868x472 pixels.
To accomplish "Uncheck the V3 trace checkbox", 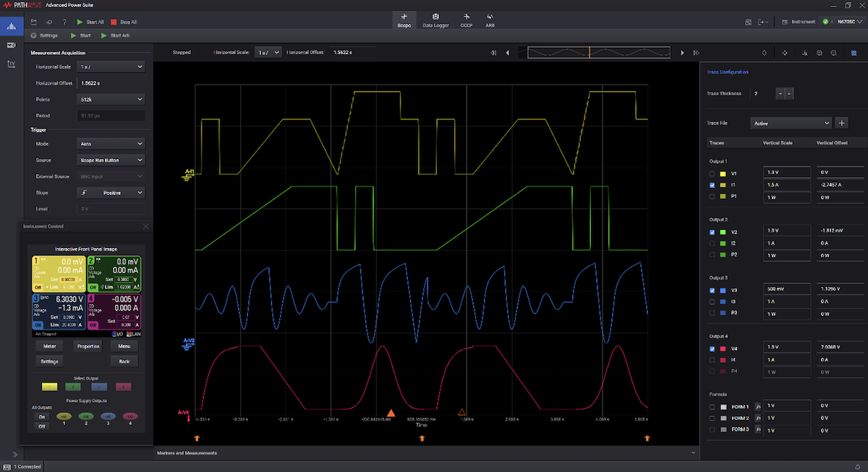I will (x=712, y=291).
